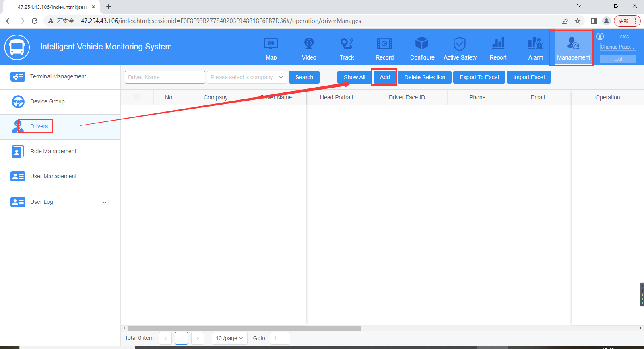Open the Map module icon
The image size is (644, 349).
point(271,43)
